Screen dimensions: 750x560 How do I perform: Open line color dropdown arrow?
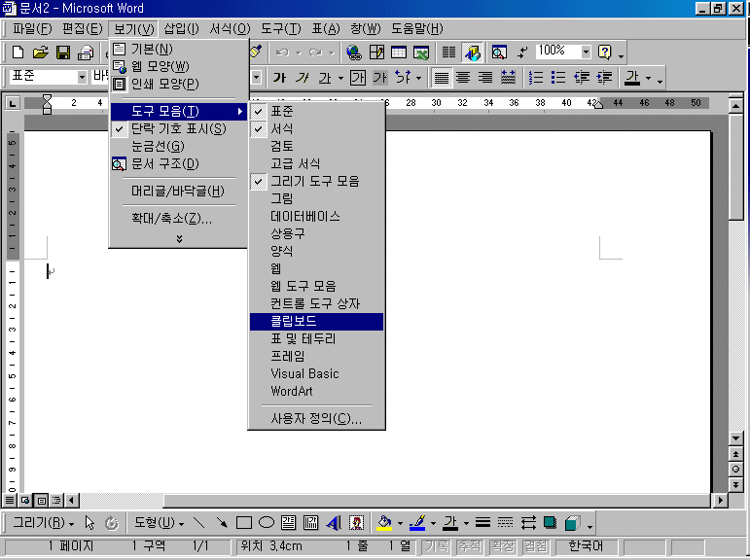click(433, 523)
